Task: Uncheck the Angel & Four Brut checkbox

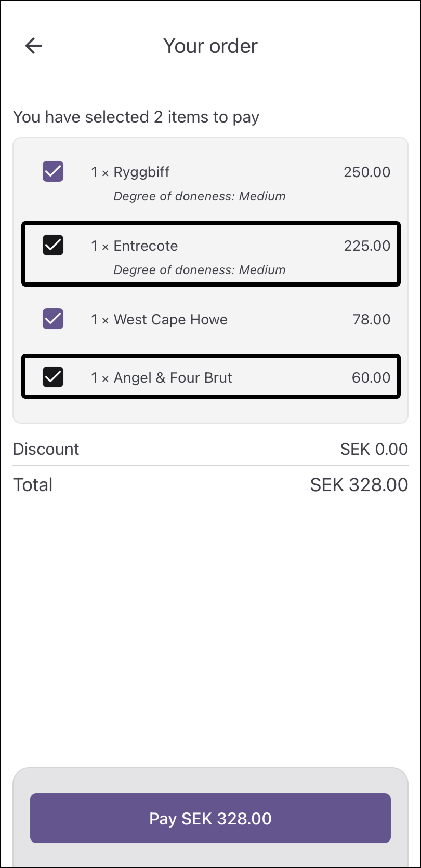Action: pos(53,377)
